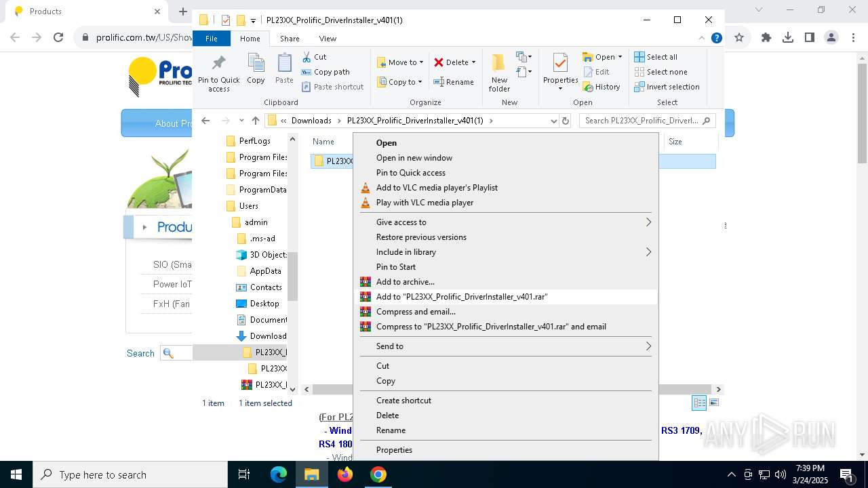868x488 pixels.
Task: Click Chrome extensions puzzle icon
Action: tap(766, 38)
